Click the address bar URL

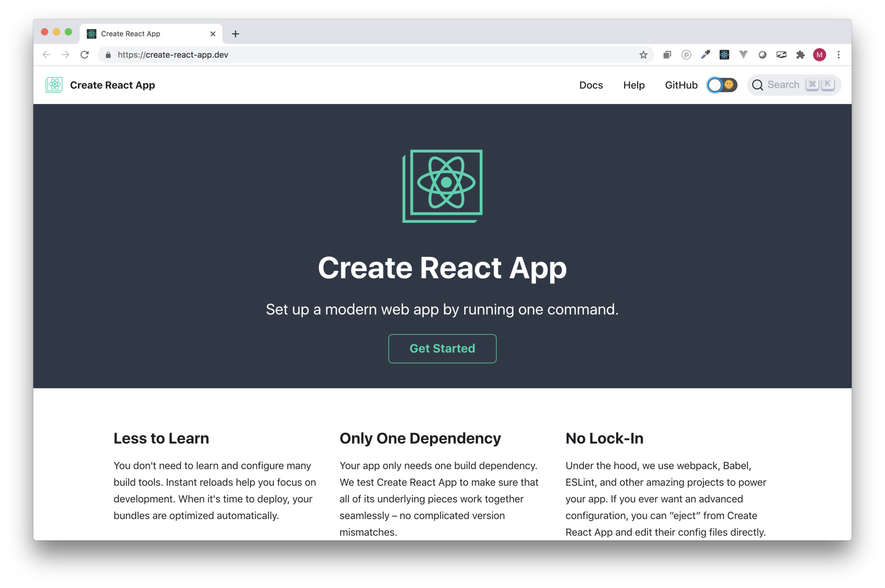point(173,55)
